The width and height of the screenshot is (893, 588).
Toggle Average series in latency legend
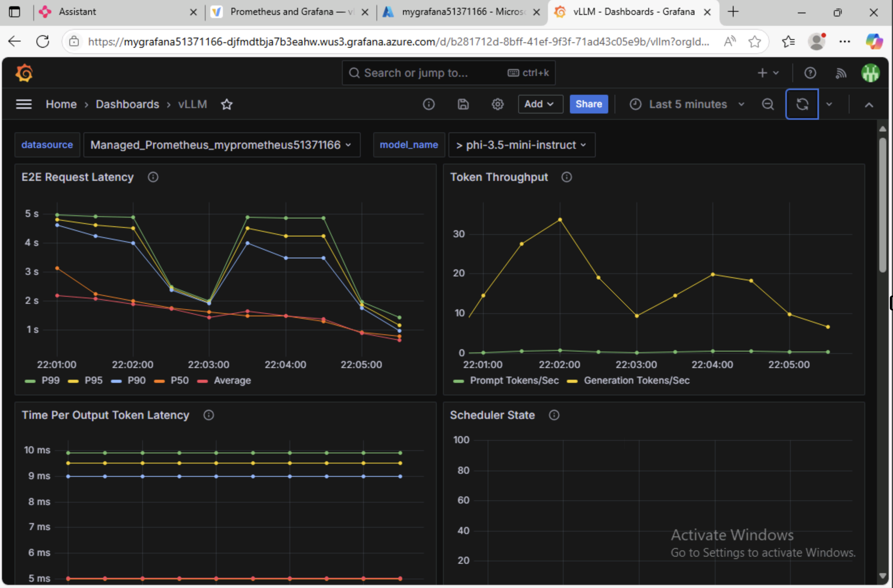232,381
